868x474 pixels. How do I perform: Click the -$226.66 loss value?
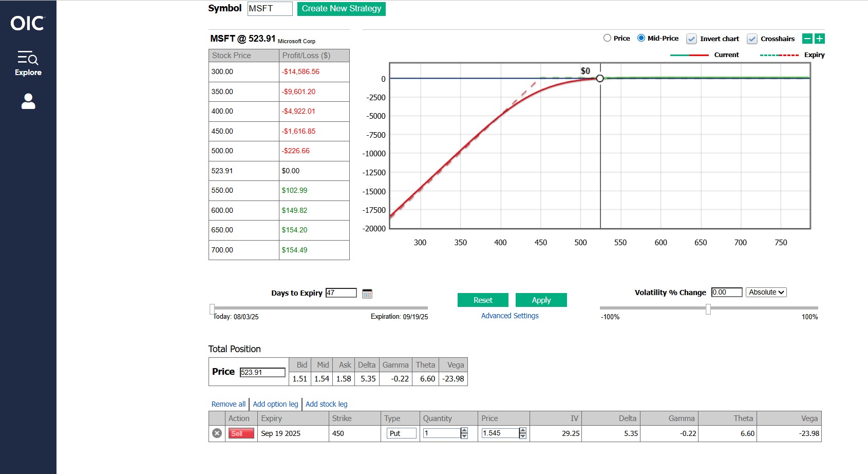pos(296,151)
